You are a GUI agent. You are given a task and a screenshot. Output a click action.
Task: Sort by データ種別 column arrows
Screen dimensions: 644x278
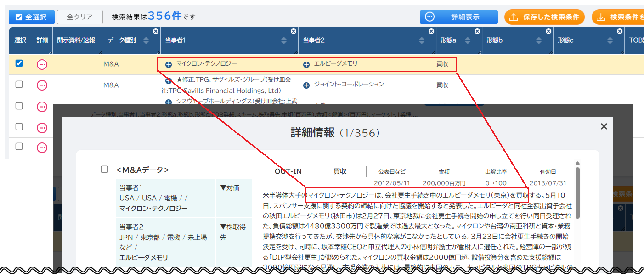[x=146, y=40]
